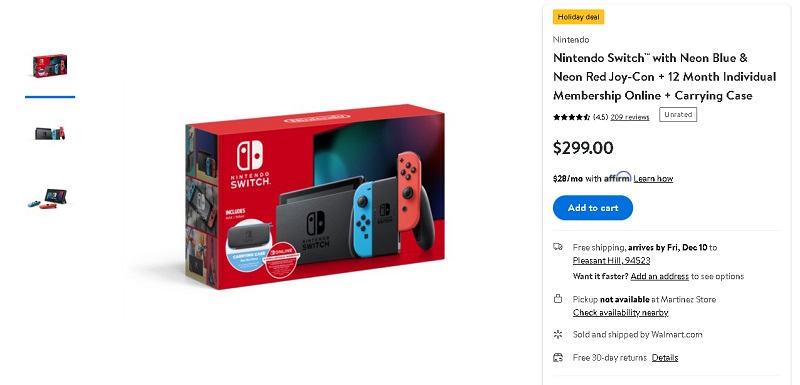
Task: Click Check availability nearby link
Action: click(620, 313)
